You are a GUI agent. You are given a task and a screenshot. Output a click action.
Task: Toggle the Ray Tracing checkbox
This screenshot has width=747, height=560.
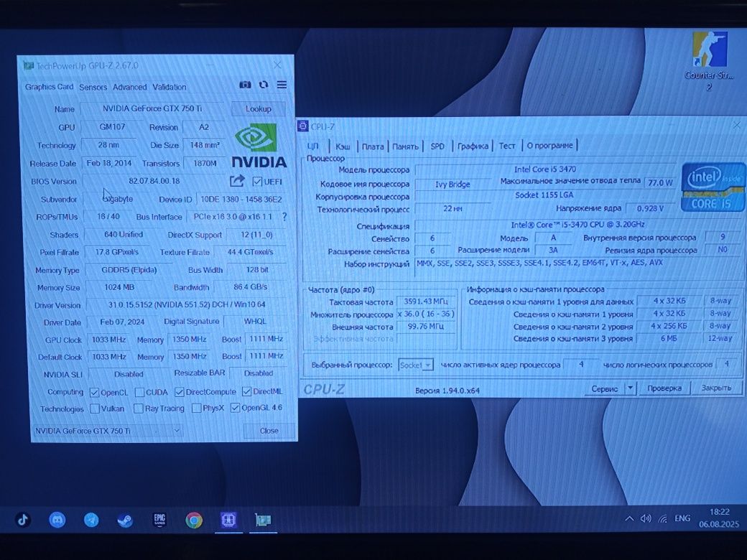click(x=138, y=408)
